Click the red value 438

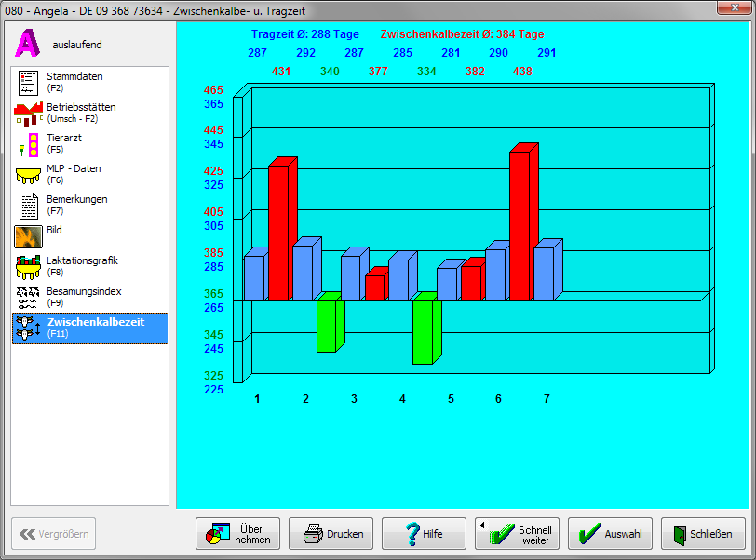(522, 72)
